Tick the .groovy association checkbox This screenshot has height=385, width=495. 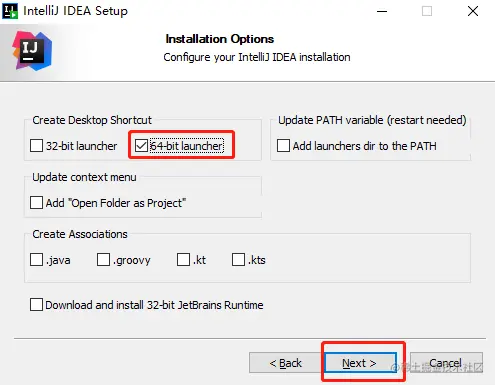[103, 260]
